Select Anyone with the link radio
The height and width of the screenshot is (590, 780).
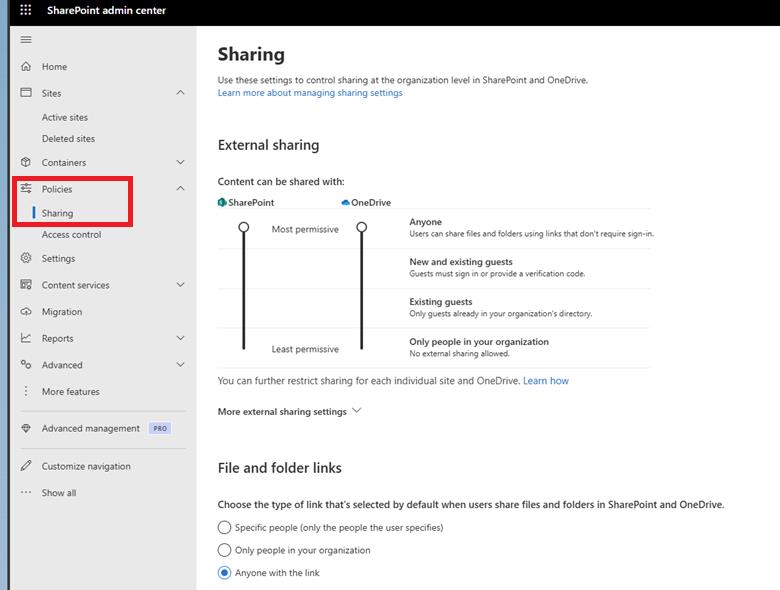click(x=225, y=573)
